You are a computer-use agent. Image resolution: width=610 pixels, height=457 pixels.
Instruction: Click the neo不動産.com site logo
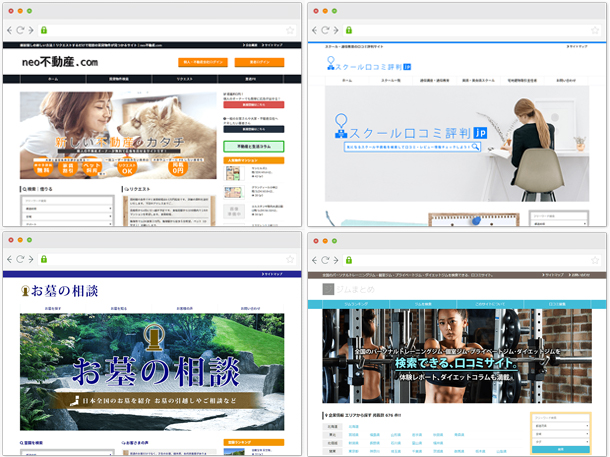(x=60, y=62)
